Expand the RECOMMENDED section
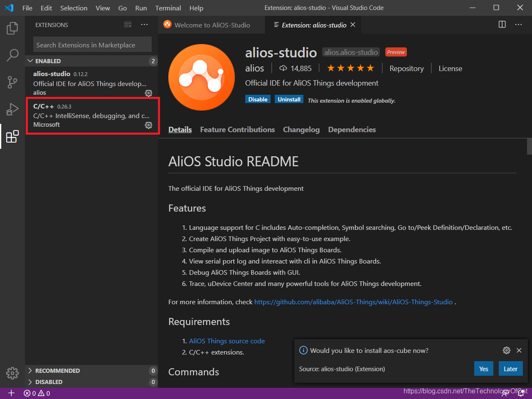Image resolution: width=532 pixels, height=399 pixels. coord(91,371)
